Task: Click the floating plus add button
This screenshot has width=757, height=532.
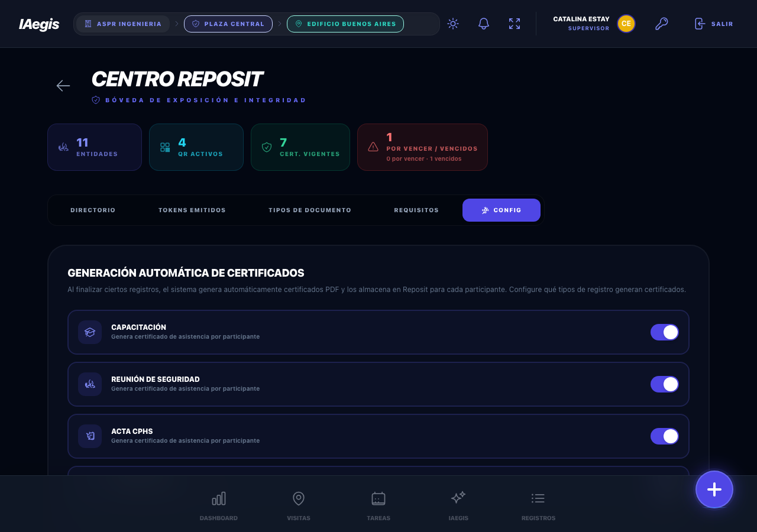Action: coord(714,489)
